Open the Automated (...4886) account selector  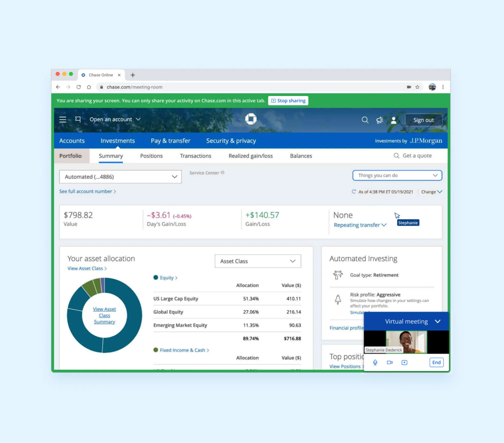120,177
